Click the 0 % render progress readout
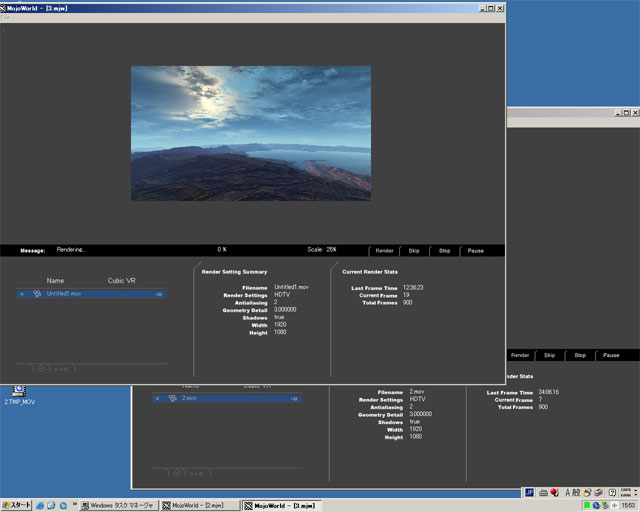640x512 pixels. pos(222,249)
